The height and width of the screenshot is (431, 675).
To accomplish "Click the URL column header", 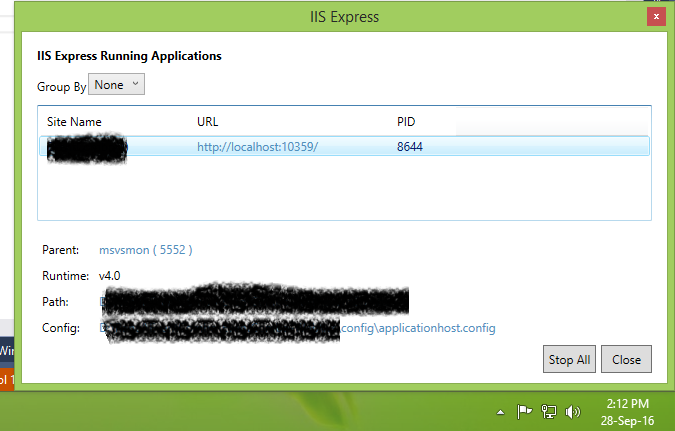I will (x=207, y=122).
